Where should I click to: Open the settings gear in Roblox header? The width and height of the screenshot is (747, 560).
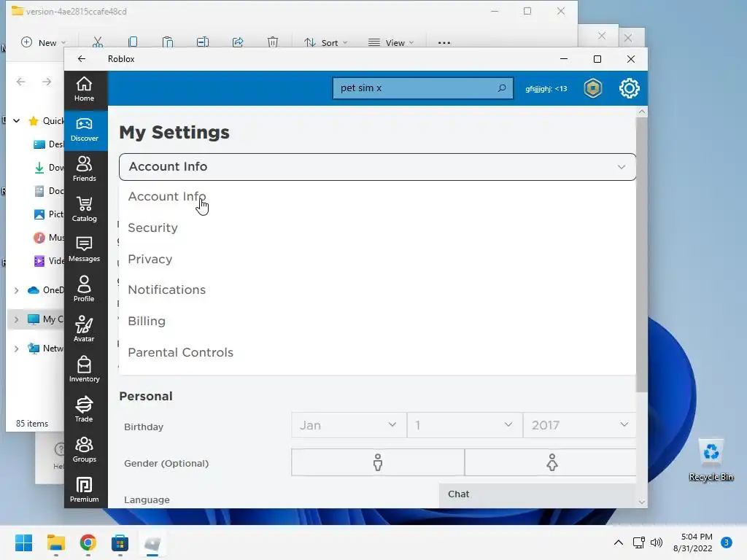pyautogui.click(x=630, y=88)
